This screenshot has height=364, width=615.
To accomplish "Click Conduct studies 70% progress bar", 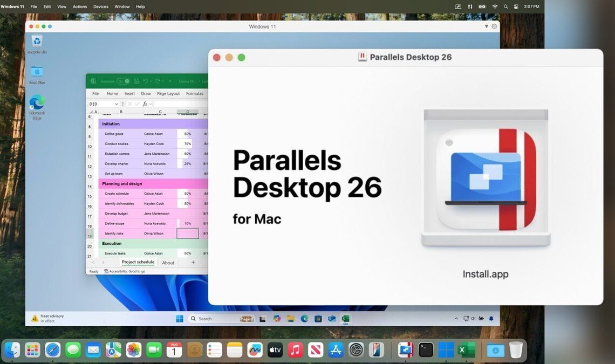I will point(188,144).
